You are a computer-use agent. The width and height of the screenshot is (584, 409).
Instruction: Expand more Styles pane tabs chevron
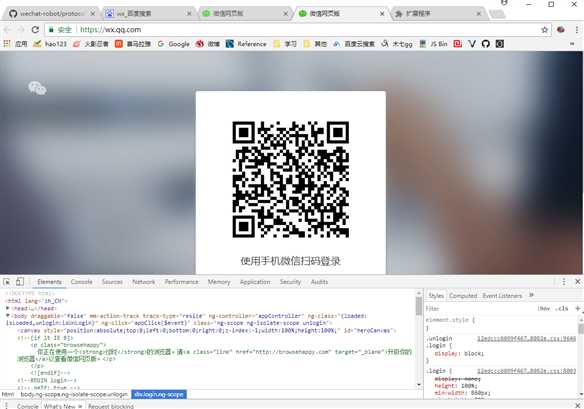tap(532, 295)
